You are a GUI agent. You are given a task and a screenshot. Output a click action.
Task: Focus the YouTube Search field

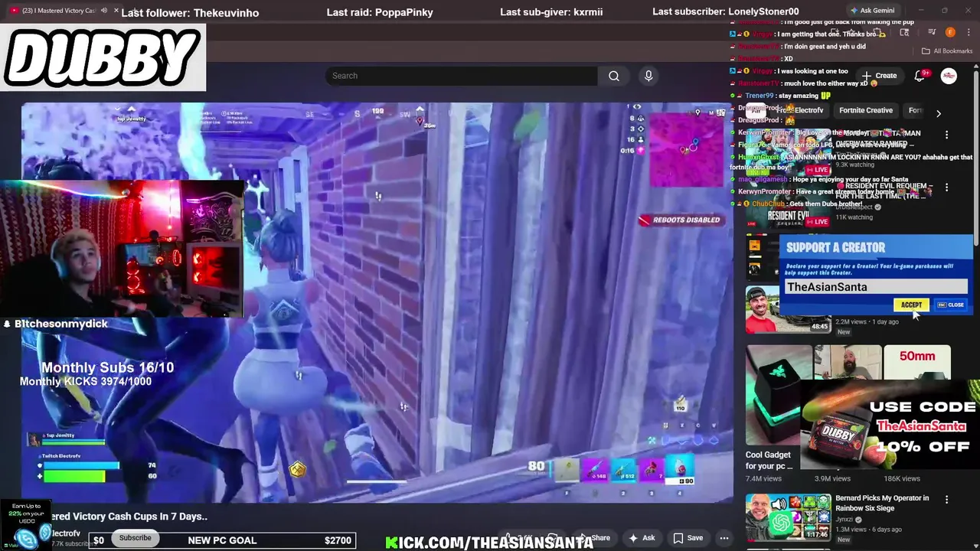(462, 76)
